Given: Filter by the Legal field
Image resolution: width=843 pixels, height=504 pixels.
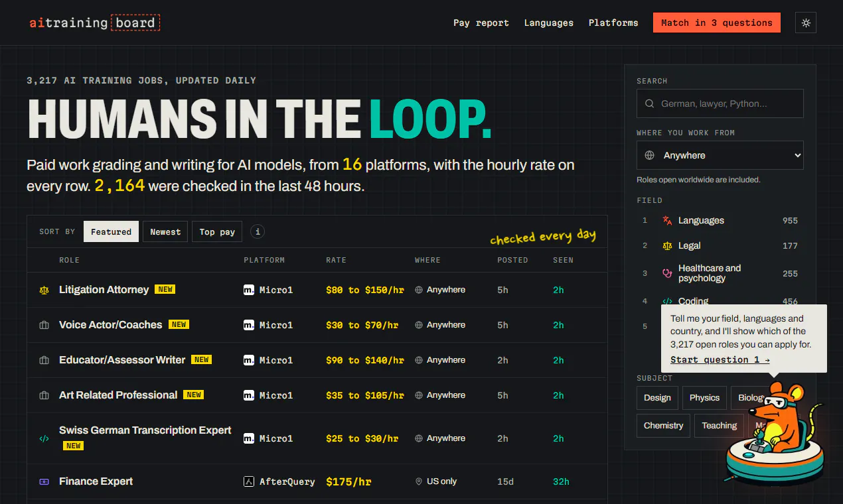Looking at the screenshot, I should click(720, 245).
